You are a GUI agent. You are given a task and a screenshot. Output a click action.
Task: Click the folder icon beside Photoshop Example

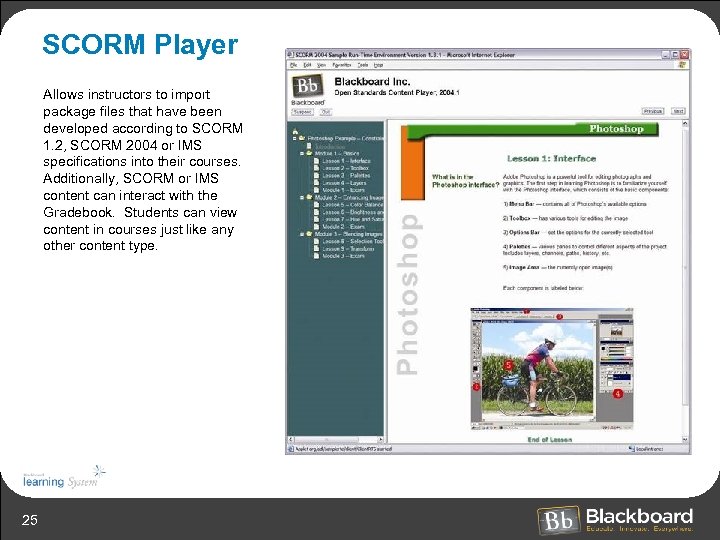coord(302,138)
